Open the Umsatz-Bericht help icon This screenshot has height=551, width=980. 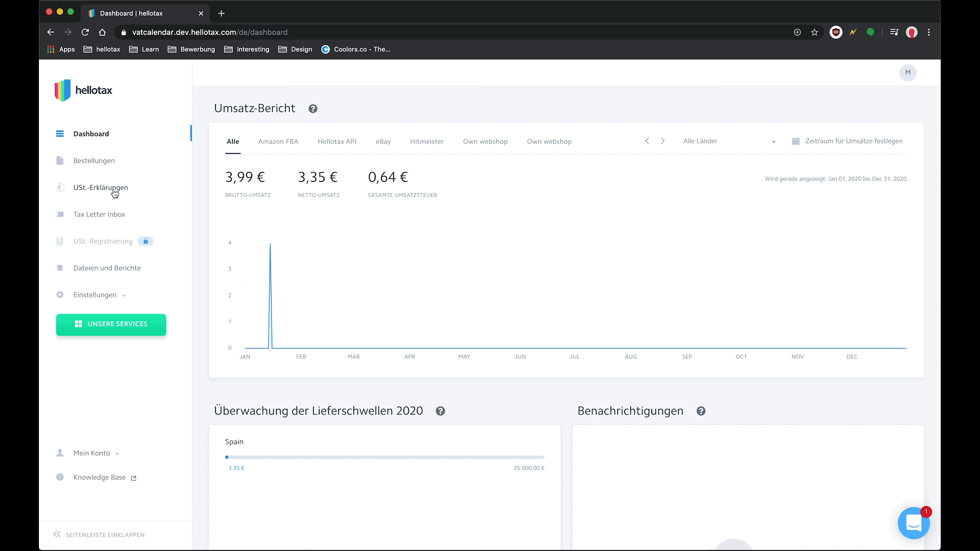tap(313, 109)
